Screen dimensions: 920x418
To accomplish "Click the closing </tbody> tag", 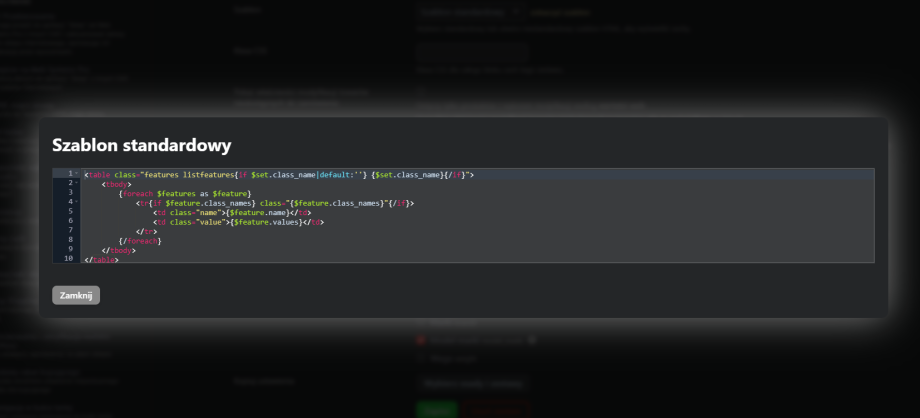I will (x=118, y=250).
